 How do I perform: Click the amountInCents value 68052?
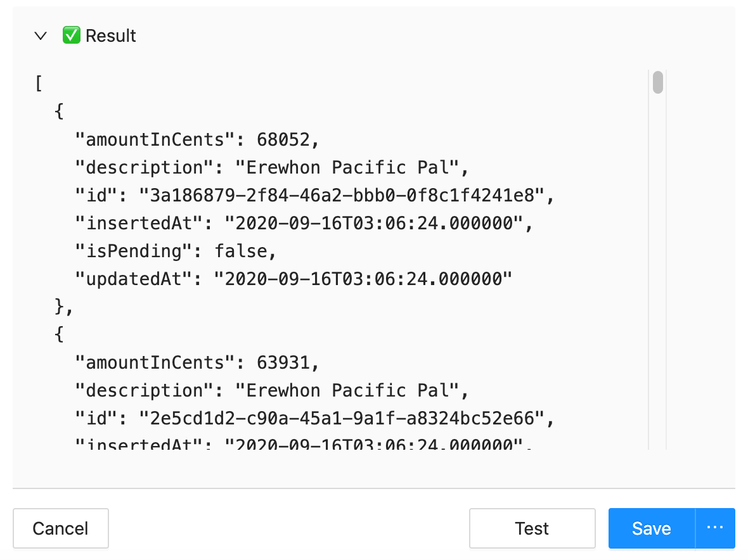(283, 139)
